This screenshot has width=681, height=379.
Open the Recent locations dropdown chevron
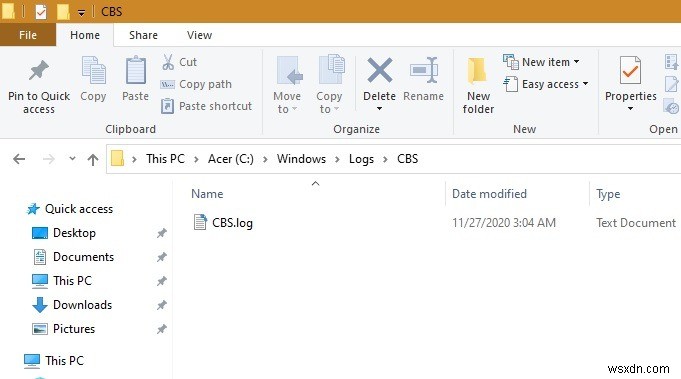coord(72,159)
